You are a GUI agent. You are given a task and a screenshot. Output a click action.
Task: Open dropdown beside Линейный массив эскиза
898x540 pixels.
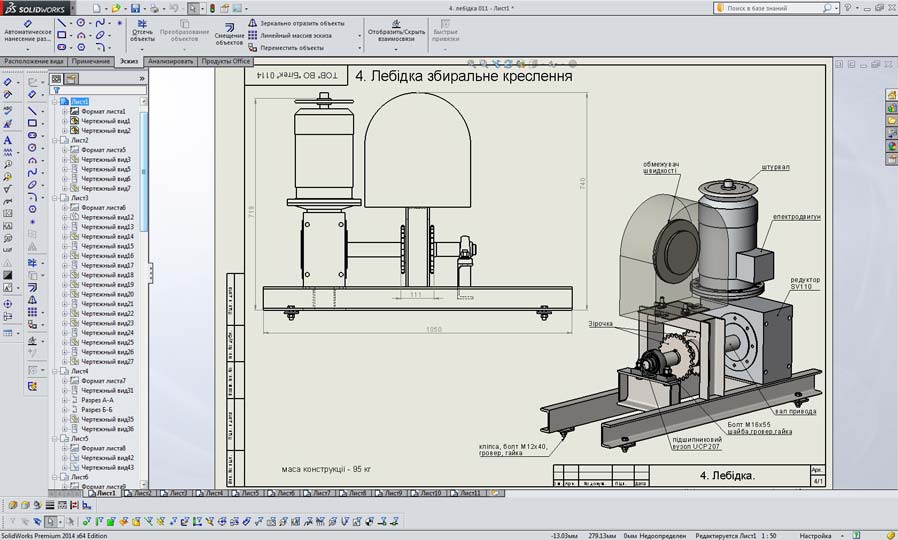click(x=360, y=36)
